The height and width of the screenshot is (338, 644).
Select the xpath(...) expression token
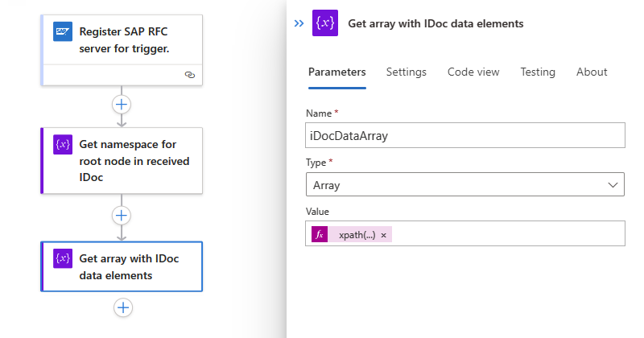point(357,235)
